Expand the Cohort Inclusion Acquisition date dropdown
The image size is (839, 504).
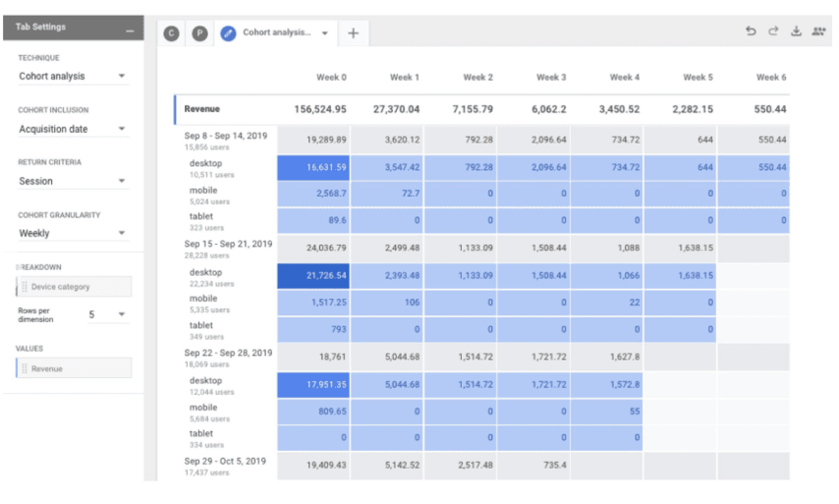coord(73,129)
